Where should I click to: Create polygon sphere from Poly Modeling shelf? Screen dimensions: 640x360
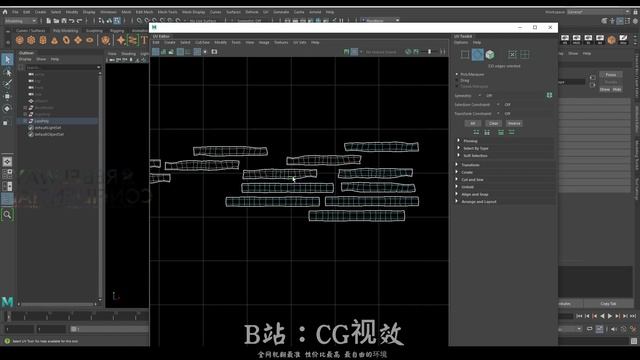coord(20,40)
